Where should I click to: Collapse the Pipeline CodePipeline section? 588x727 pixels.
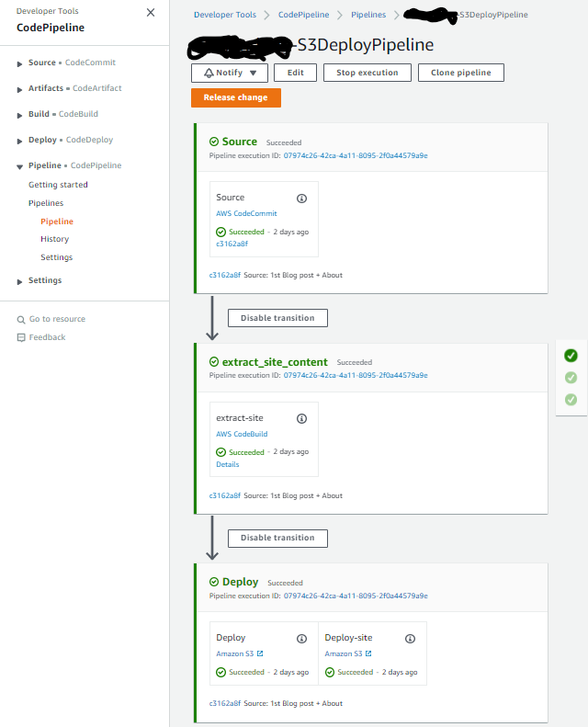tap(19, 167)
